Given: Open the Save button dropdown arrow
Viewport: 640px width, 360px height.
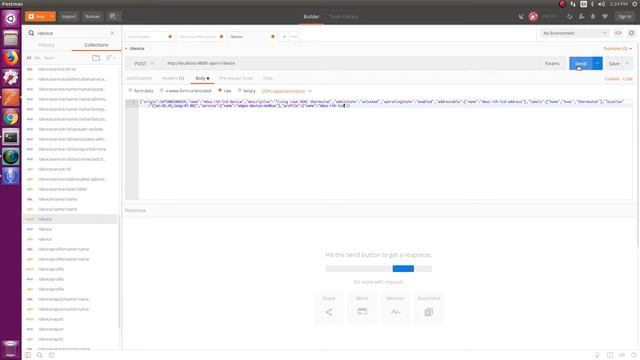Looking at the screenshot, I should point(627,63).
